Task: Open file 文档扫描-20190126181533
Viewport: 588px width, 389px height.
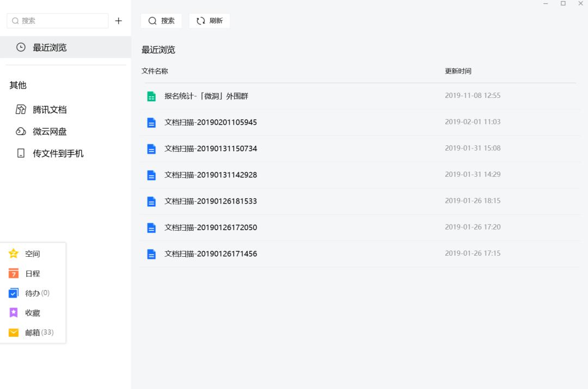Action: tap(210, 201)
